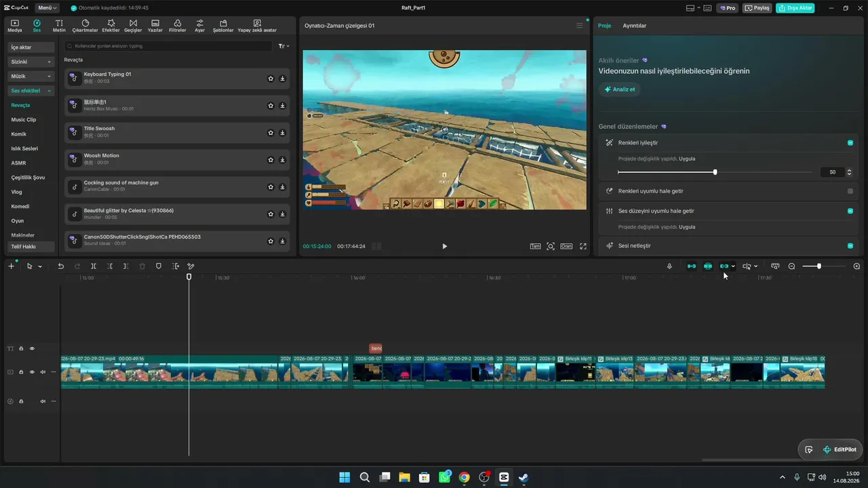The width and height of the screenshot is (868, 488).
Task: Switch to the Ayrıntılar tab
Action: (635, 26)
